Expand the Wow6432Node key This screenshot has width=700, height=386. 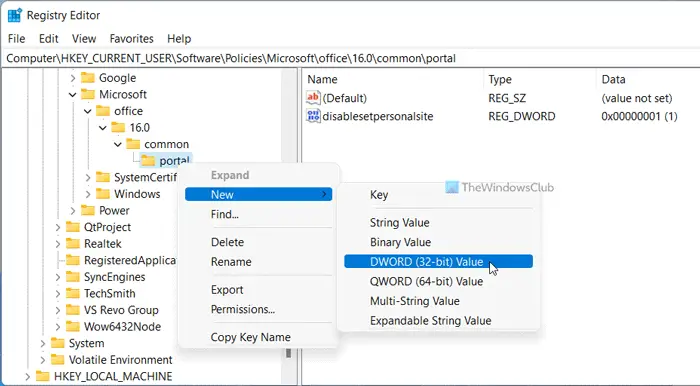coord(58,327)
